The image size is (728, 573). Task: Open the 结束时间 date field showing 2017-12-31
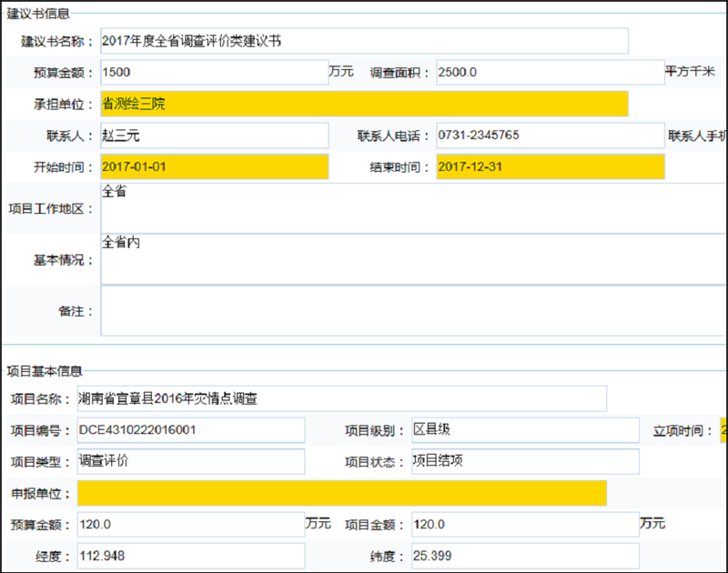coord(546,167)
